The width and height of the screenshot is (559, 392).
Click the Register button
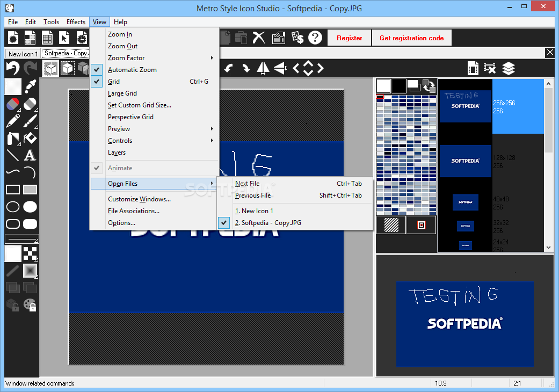pos(350,38)
